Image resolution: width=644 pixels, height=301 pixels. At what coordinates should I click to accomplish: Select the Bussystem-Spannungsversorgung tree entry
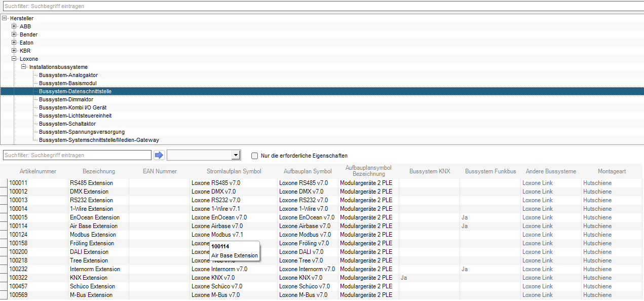pyautogui.click(x=82, y=132)
